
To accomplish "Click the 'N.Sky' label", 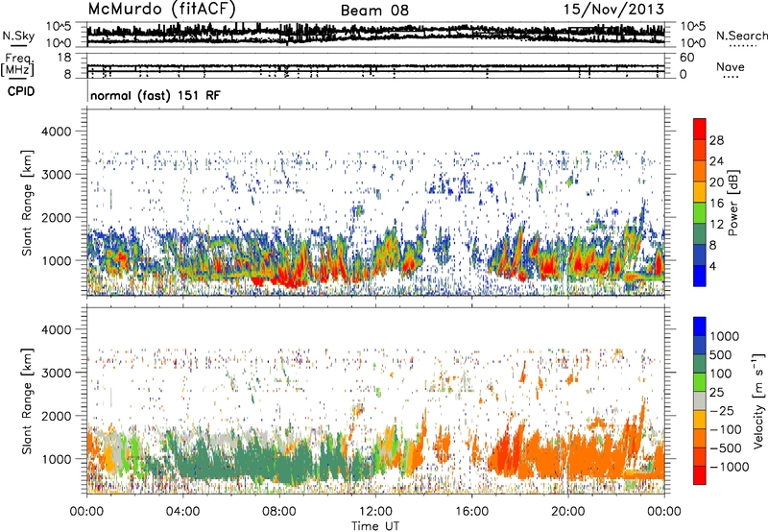I will click(x=18, y=36).
